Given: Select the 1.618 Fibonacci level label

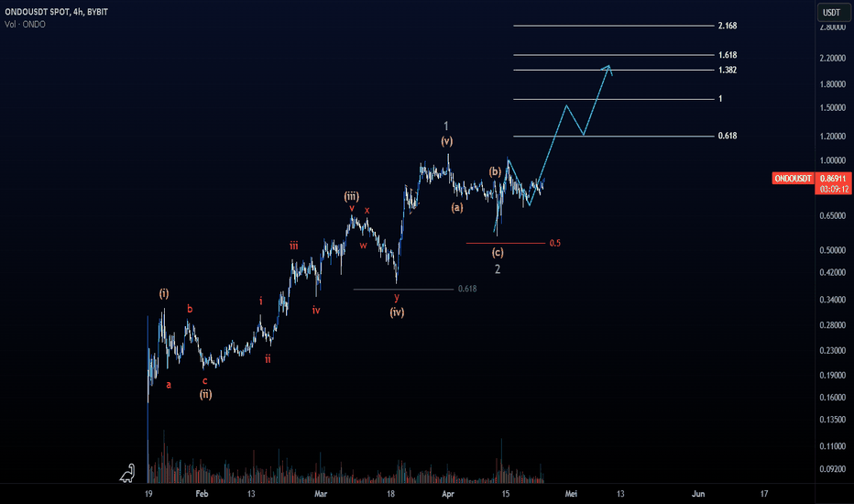Looking at the screenshot, I should click(728, 55).
